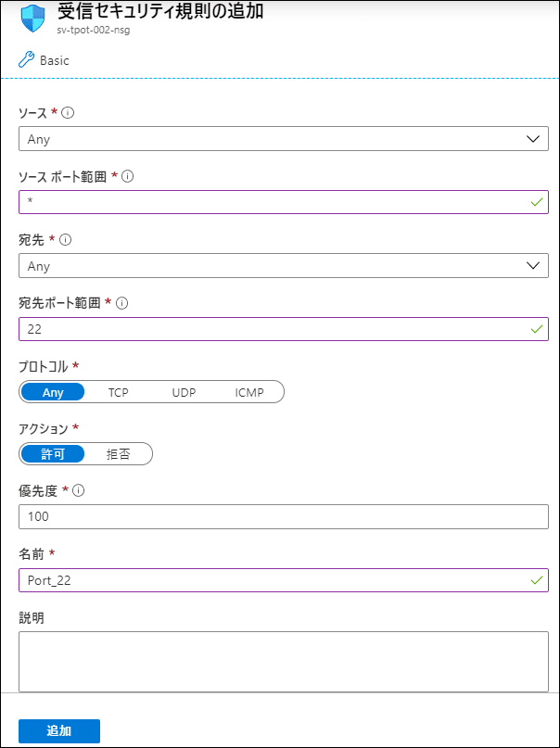Select TCP protocol option

[119, 392]
